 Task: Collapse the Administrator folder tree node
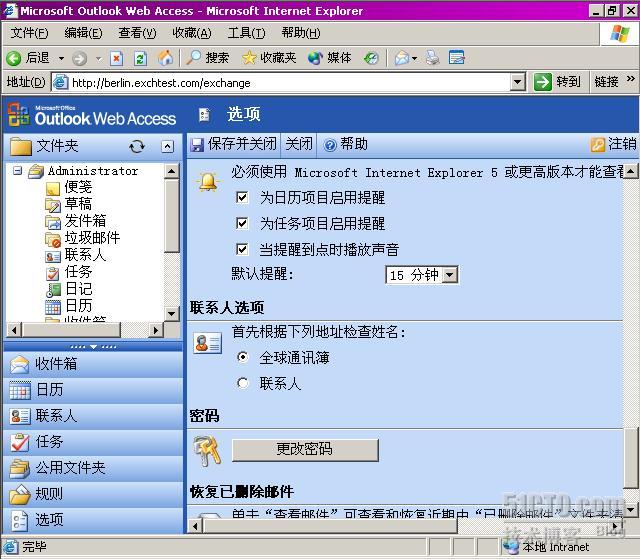18,170
